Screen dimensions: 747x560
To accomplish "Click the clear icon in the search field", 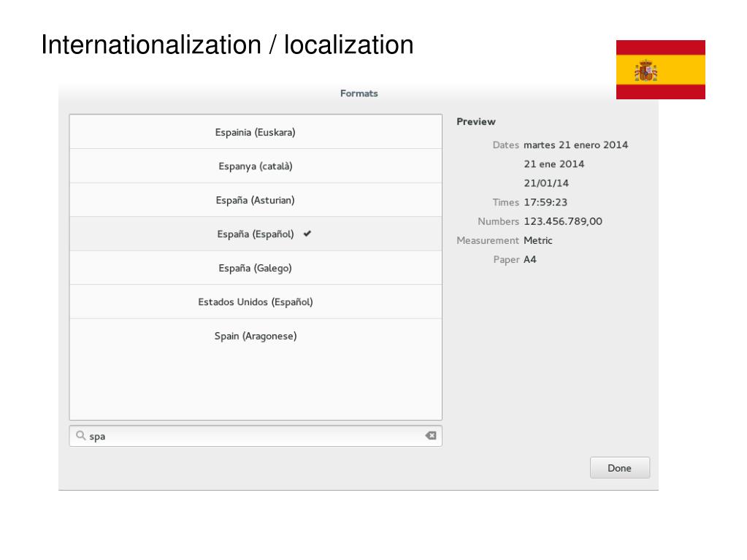I will tap(431, 436).
